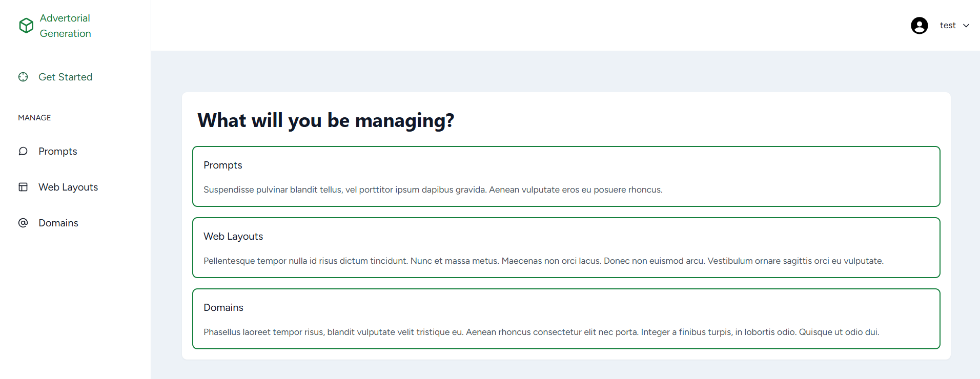Click the MANAGE section label
This screenshot has width=980, height=379.
pos(34,117)
